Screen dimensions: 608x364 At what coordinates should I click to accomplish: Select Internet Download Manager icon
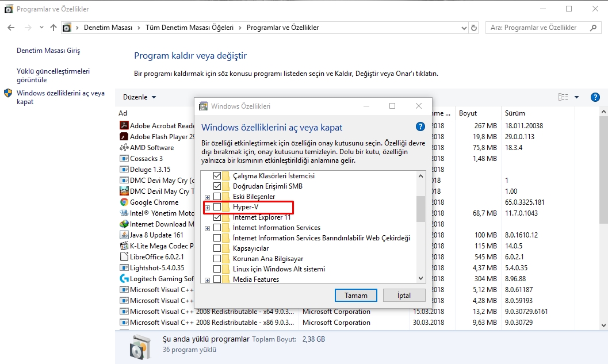124,224
